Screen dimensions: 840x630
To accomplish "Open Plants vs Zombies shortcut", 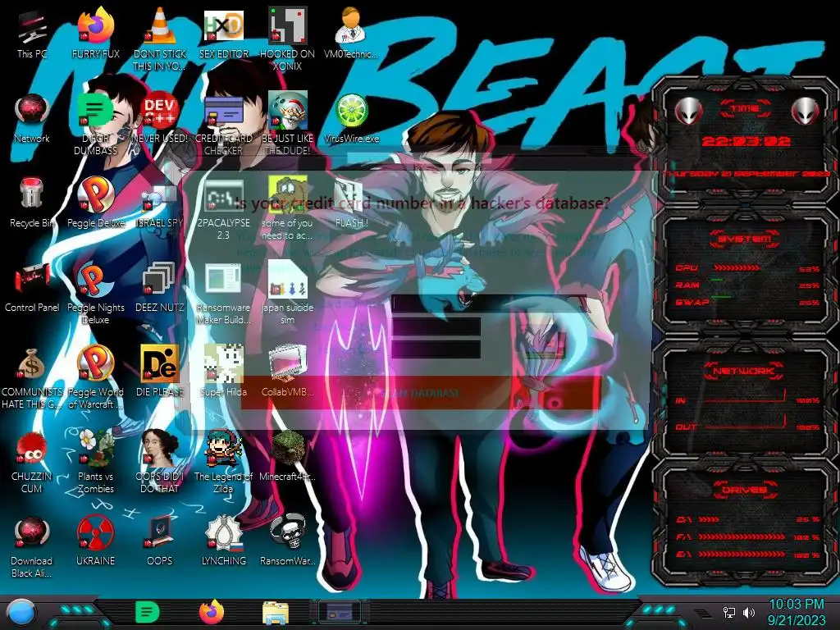I will [95, 462].
